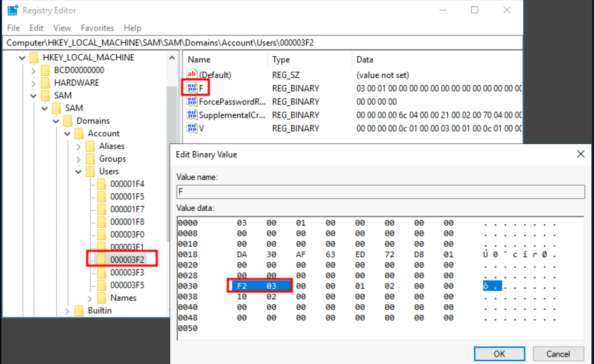
Task: Select the Aliases folder icon
Action: click(x=90, y=146)
